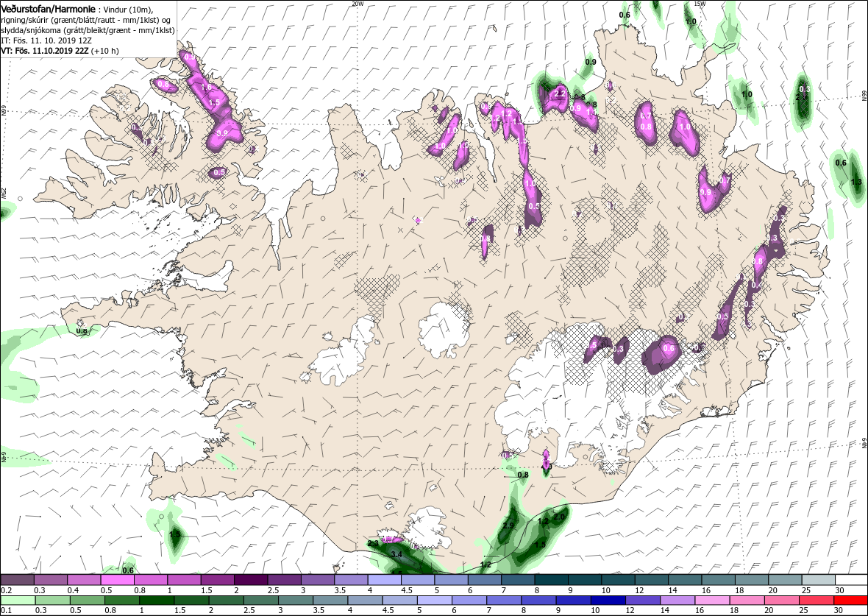This screenshot has width=868, height=616.
Task: Pick the grey-teal 3 swatch, rain scale
Action: [x=296, y=601]
